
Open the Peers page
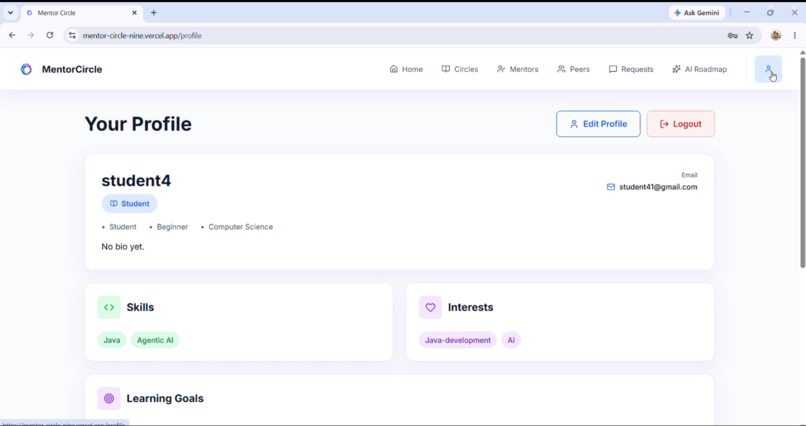(x=573, y=69)
